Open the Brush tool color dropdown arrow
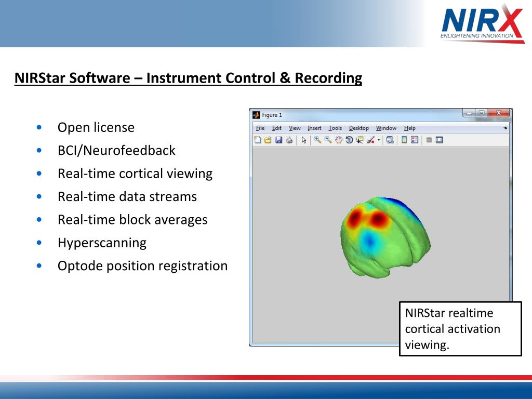The image size is (532, 399). click(x=379, y=140)
